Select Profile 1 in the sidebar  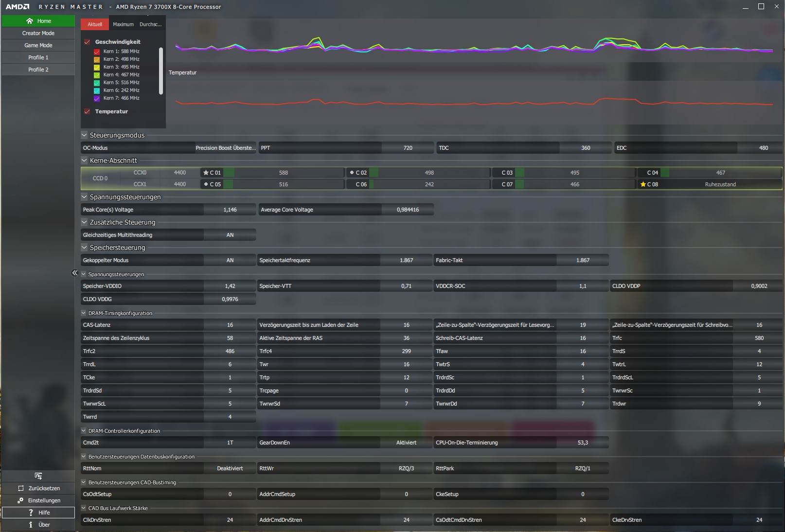(x=38, y=57)
